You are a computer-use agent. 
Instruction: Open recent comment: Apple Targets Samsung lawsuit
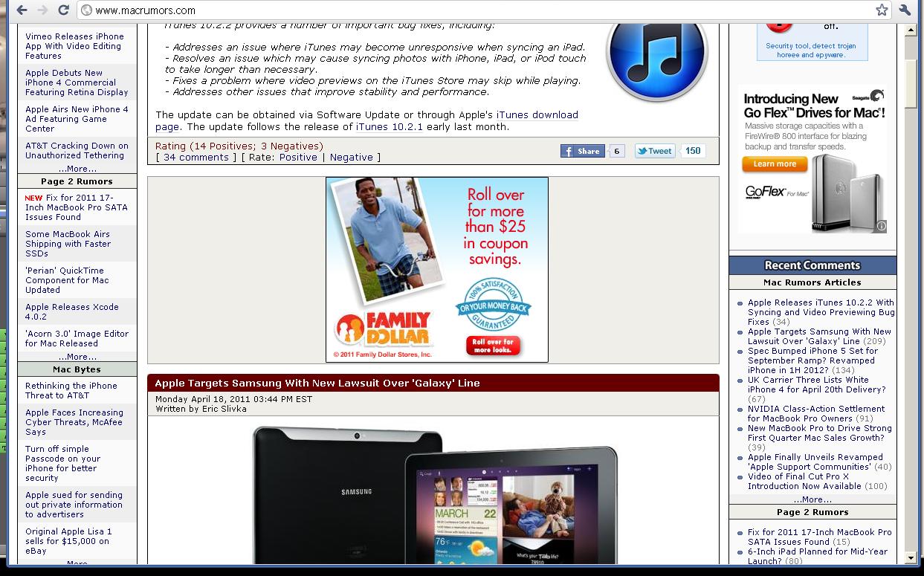coord(819,337)
